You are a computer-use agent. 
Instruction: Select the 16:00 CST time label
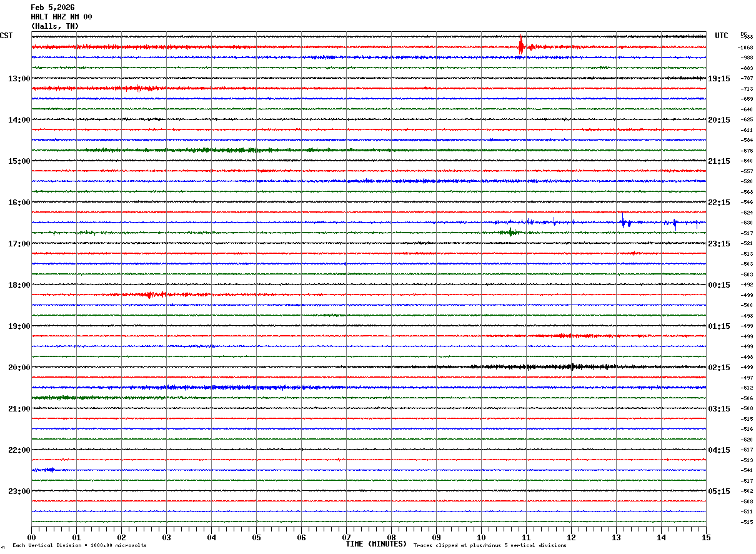(19, 203)
